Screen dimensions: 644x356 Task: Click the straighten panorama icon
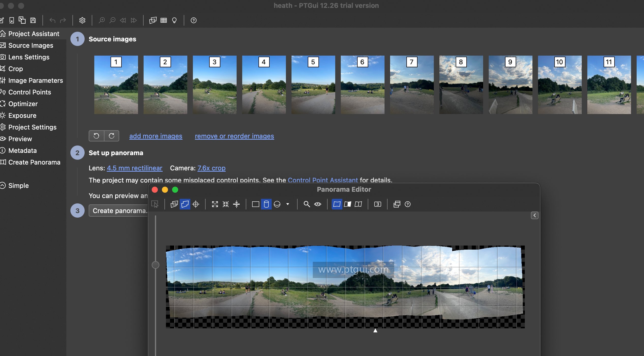[x=236, y=204]
